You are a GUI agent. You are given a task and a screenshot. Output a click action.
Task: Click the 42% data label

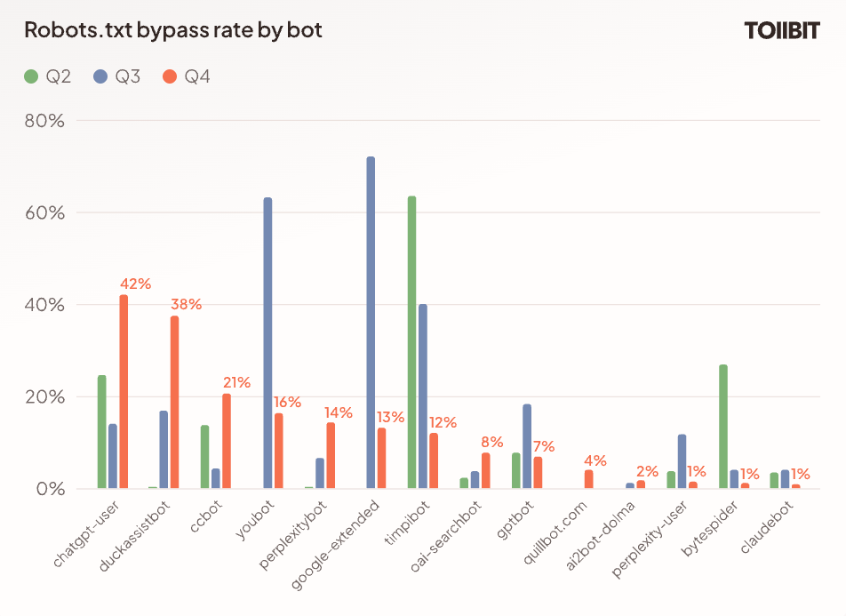(135, 284)
